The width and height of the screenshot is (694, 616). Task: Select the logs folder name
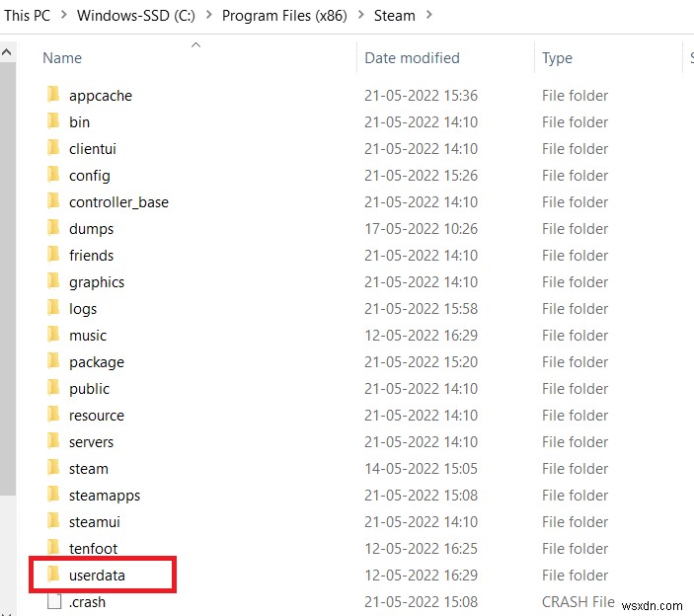click(83, 309)
